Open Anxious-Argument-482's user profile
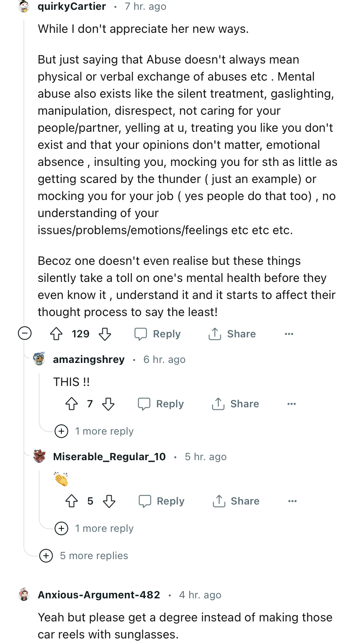353x644 pixels. click(99, 595)
